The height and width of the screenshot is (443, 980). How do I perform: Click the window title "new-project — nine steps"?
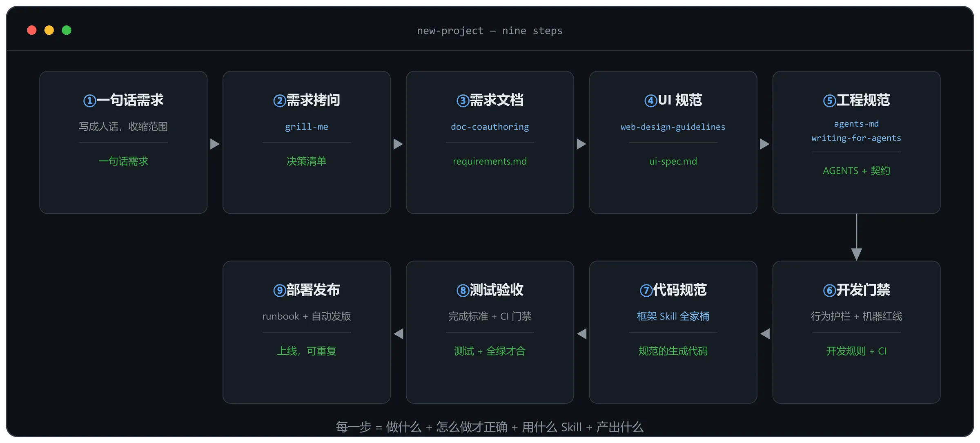[x=490, y=31]
